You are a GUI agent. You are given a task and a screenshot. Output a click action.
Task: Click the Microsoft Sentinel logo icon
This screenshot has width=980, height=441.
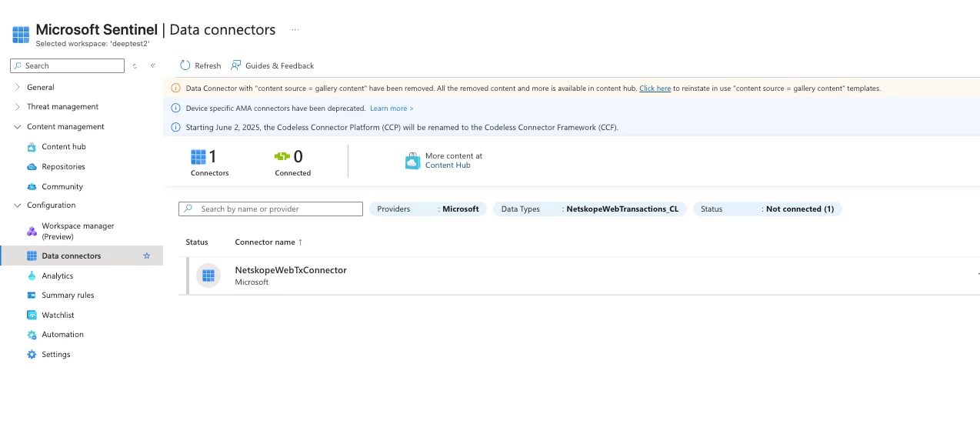click(21, 34)
